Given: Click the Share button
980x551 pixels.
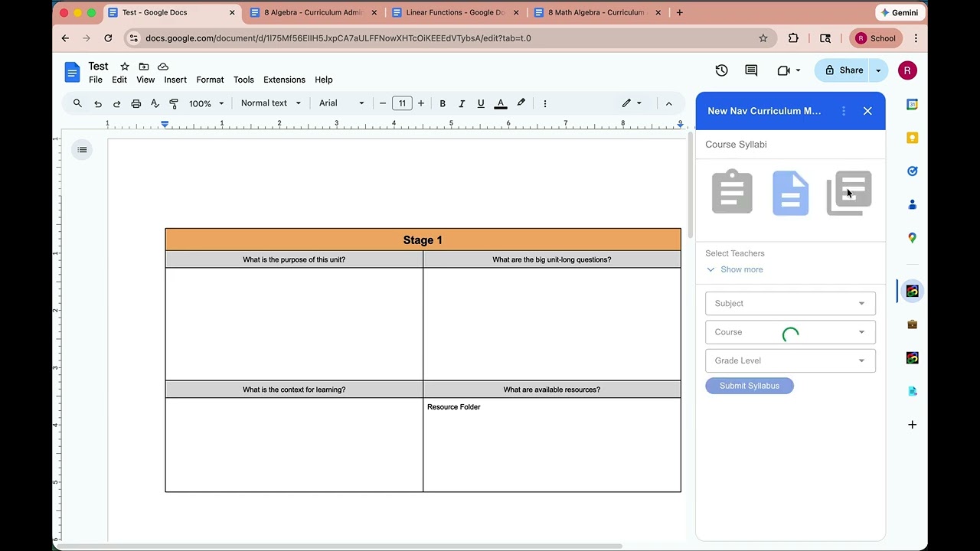Looking at the screenshot, I should pyautogui.click(x=844, y=70).
